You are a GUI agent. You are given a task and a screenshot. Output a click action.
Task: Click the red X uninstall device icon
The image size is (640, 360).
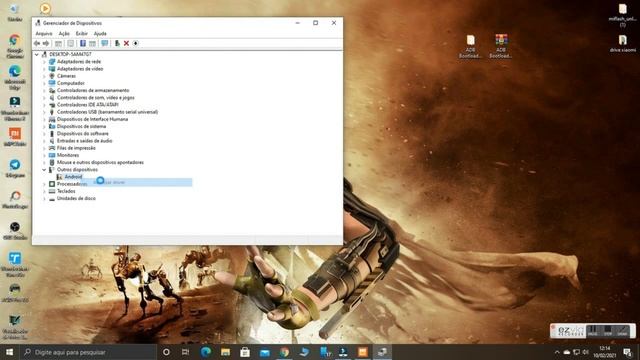tap(127, 43)
